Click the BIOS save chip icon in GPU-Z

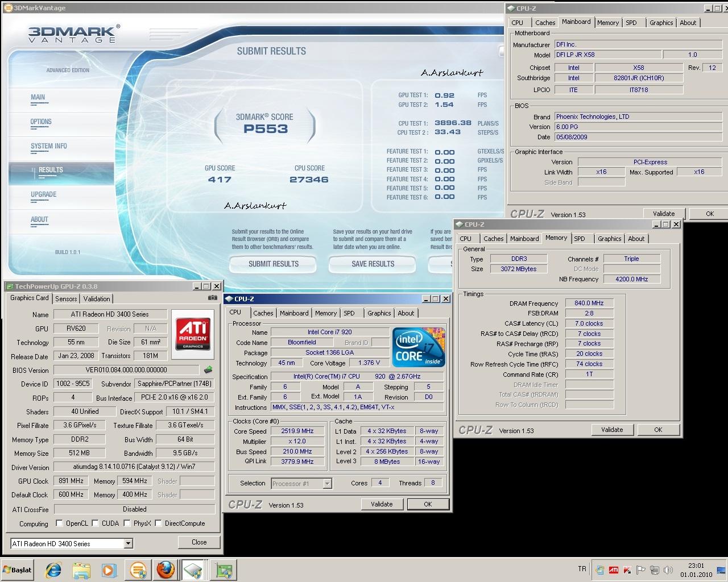208,370
